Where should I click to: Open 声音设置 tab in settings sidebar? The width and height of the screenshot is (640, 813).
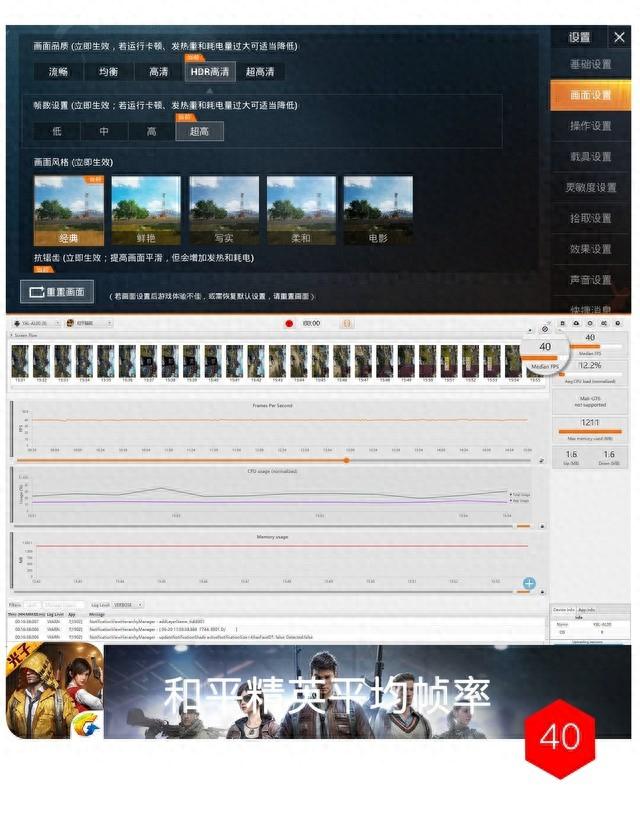tap(590, 280)
